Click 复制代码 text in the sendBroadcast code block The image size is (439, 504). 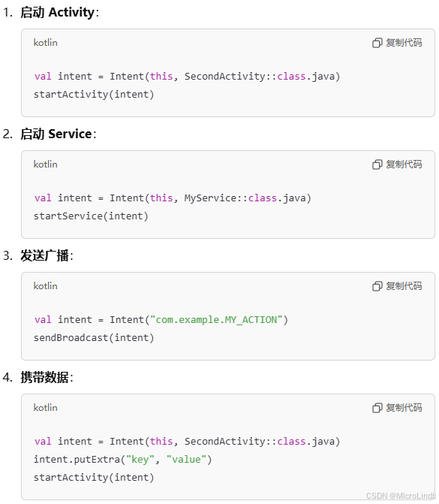404,286
